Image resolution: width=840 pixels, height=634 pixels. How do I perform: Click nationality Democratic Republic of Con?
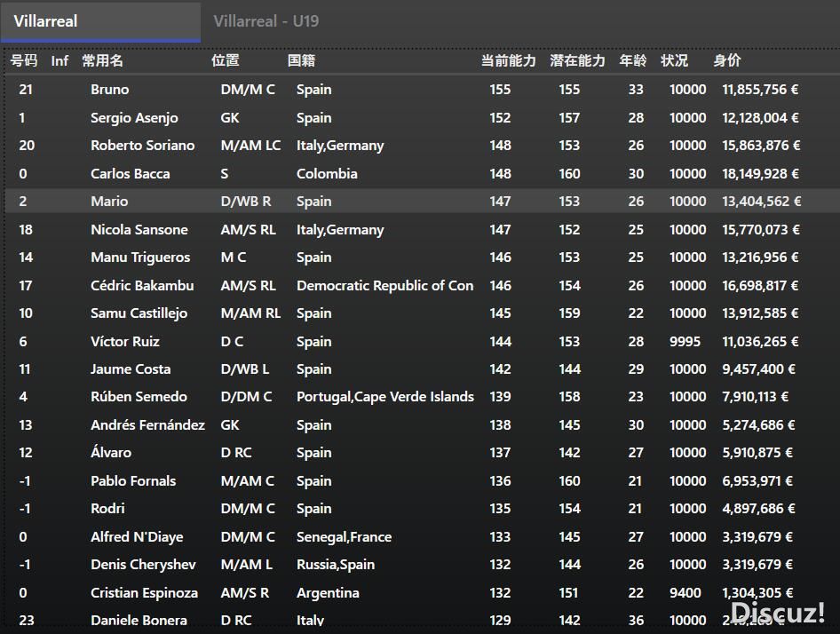[384, 286]
